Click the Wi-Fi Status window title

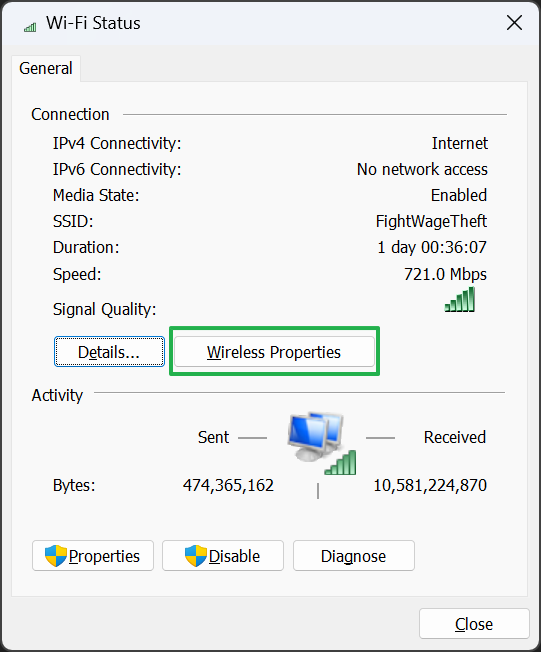click(93, 23)
